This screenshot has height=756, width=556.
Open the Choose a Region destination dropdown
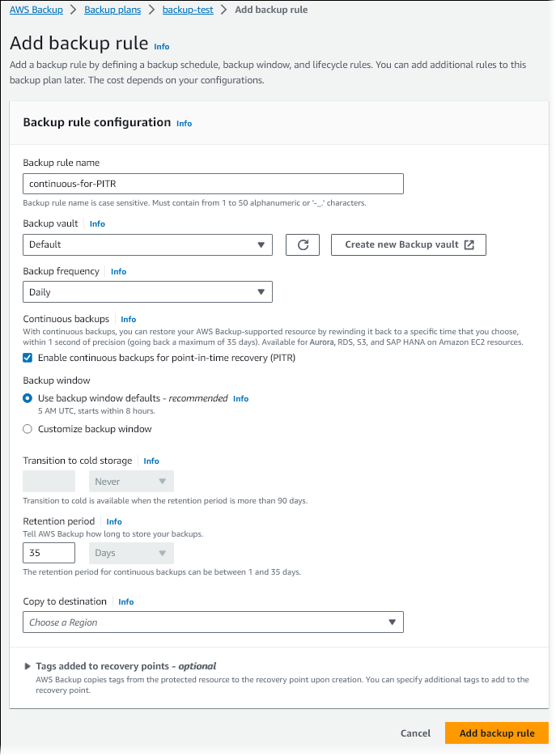(x=212, y=622)
